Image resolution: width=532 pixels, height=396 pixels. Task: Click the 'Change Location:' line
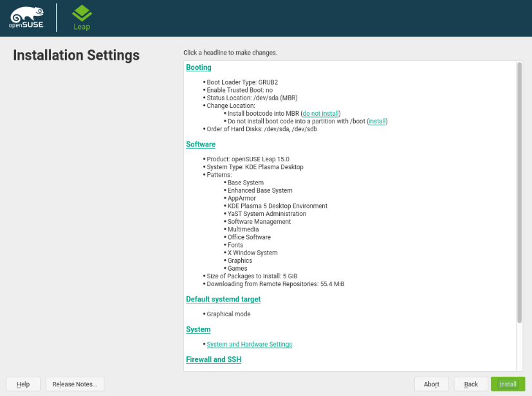231,105
